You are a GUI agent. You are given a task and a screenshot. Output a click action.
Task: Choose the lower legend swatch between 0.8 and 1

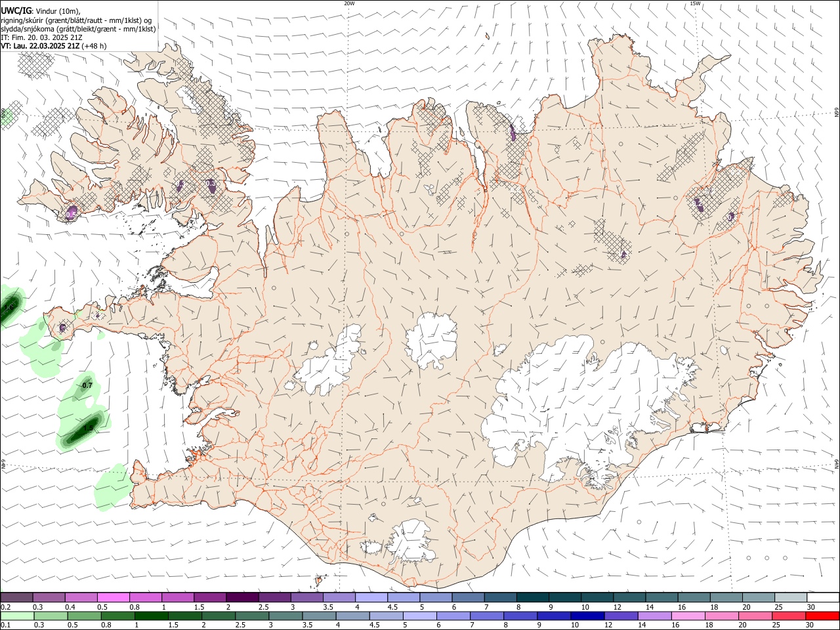(117, 616)
